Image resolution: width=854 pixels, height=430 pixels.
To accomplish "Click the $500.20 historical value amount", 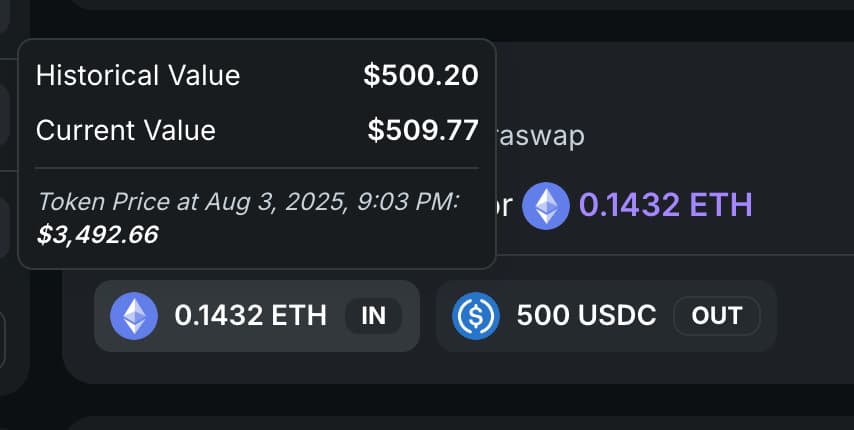I will [x=420, y=75].
